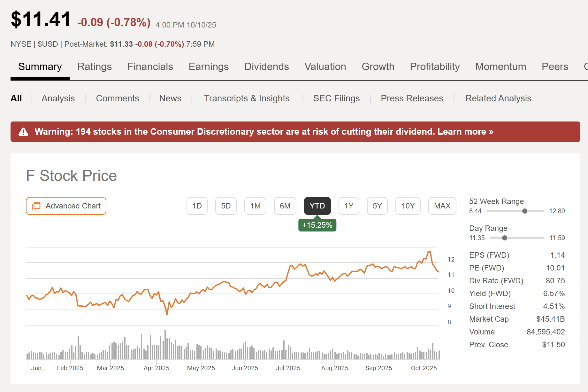Viewport: 588px width, 392px height.
Task: Filter by News
Action: pos(170,98)
